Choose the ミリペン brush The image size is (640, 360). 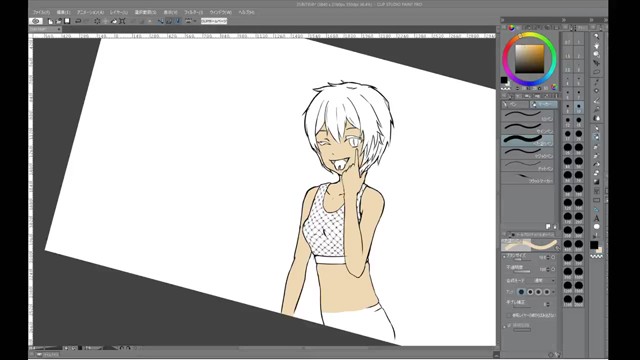pos(527,116)
